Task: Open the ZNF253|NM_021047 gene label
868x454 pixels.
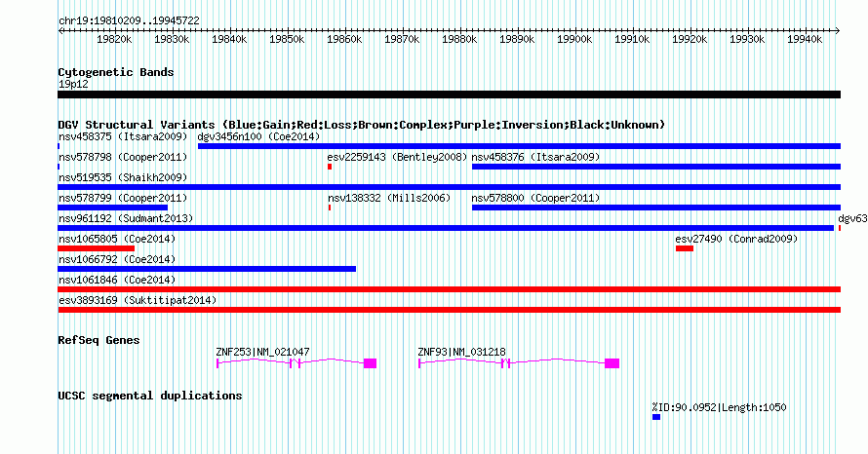Action: click(263, 352)
